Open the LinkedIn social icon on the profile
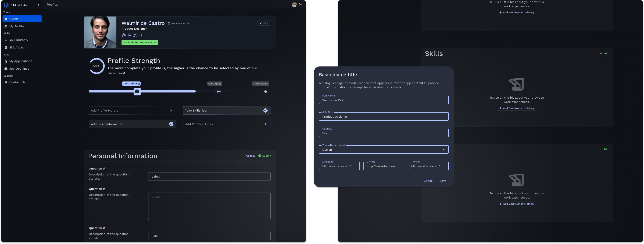The image size is (644, 244). click(130, 35)
